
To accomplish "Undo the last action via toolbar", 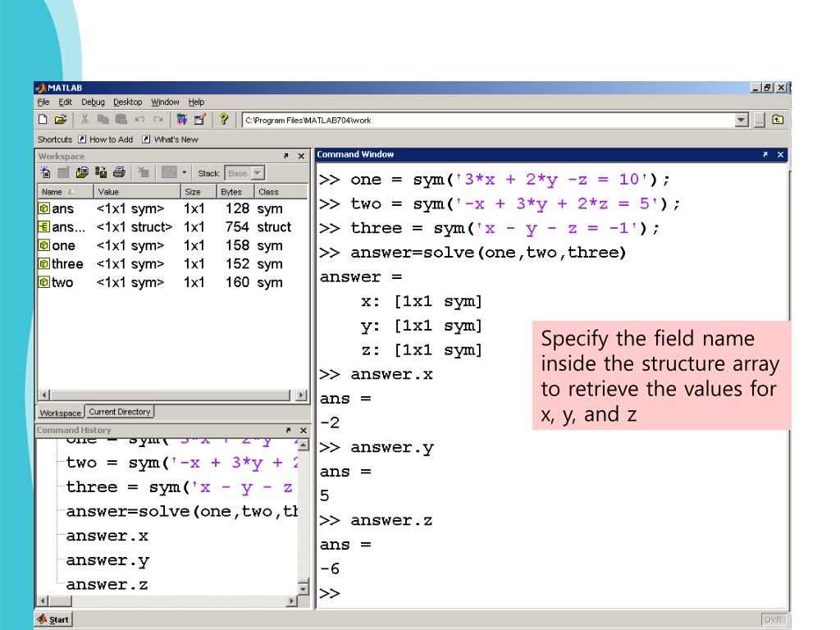I will tap(139, 120).
